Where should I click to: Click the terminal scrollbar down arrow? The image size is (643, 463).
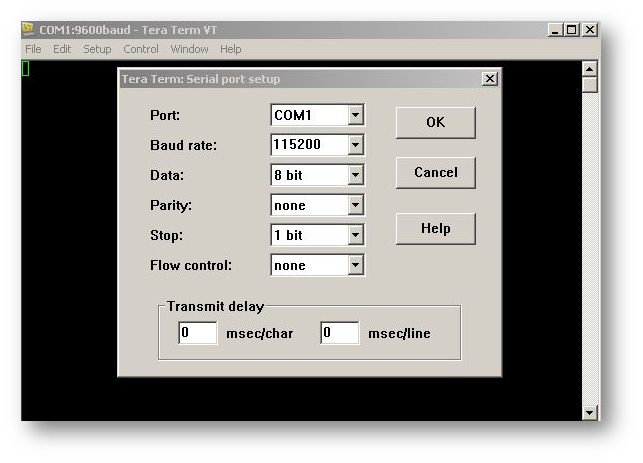(x=589, y=412)
